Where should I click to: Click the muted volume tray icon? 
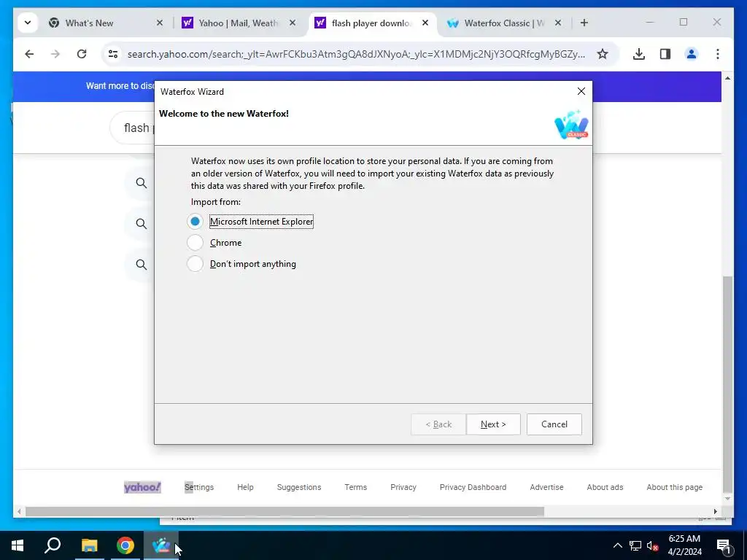(x=653, y=545)
